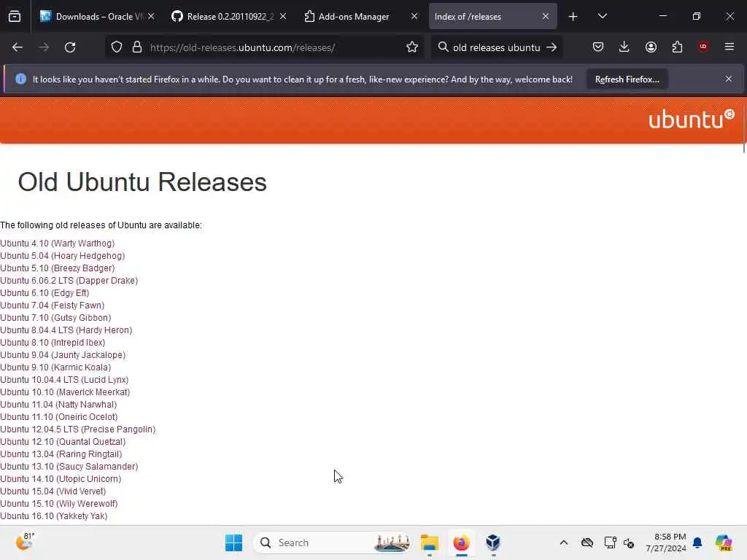Open Ubuntu 12.04.5 LTS (Precise Pangolin) link
This screenshot has width=747, height=560.
[77, 429]
